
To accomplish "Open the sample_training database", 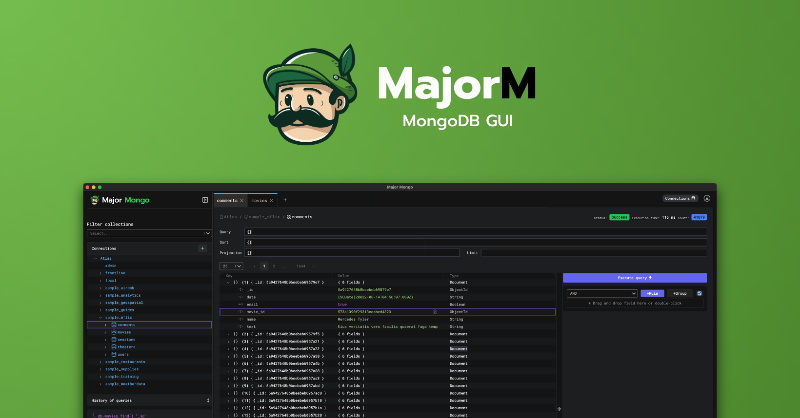I will coord(122,377).
